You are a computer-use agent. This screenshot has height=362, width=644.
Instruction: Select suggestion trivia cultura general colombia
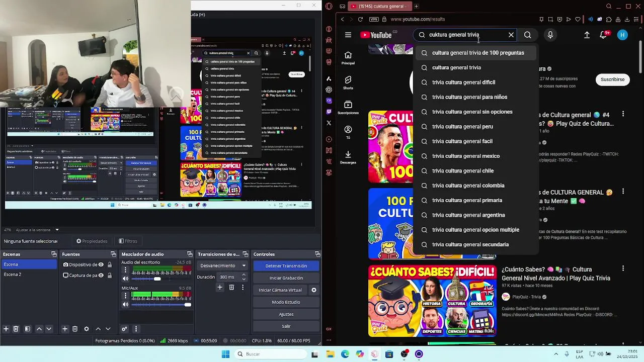[475, 186]
